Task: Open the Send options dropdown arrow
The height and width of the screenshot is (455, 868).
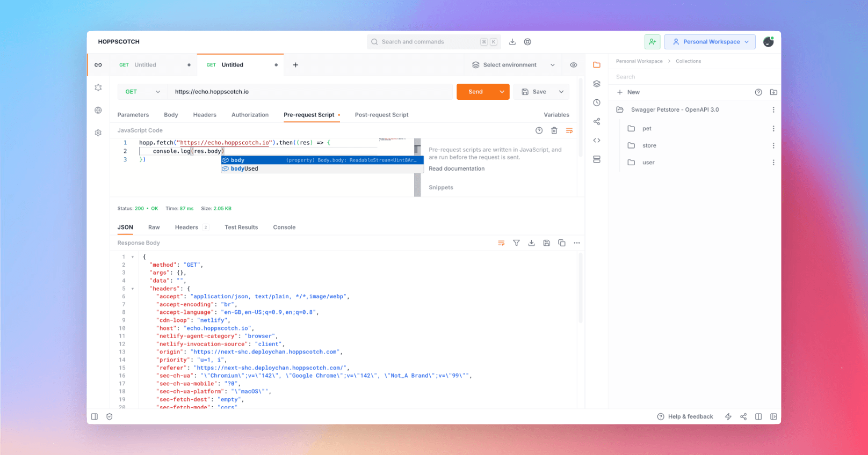Action: 502,92
